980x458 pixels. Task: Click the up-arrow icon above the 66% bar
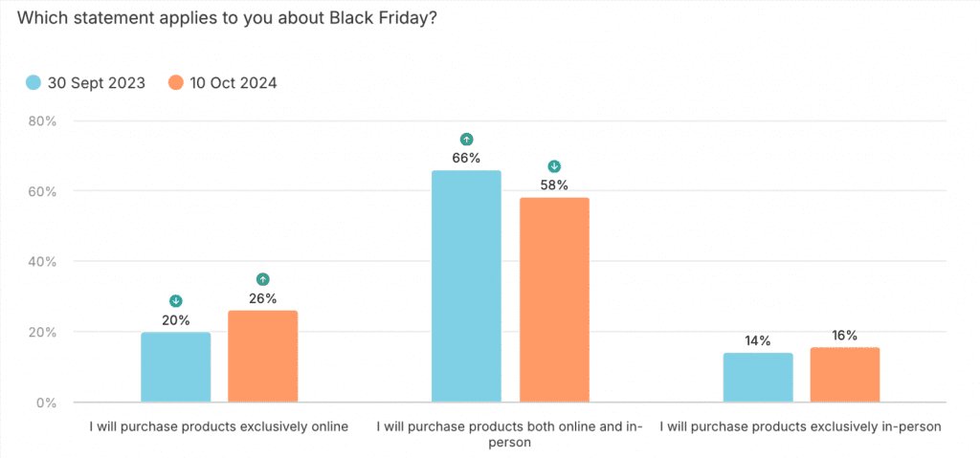pos(466,140)
